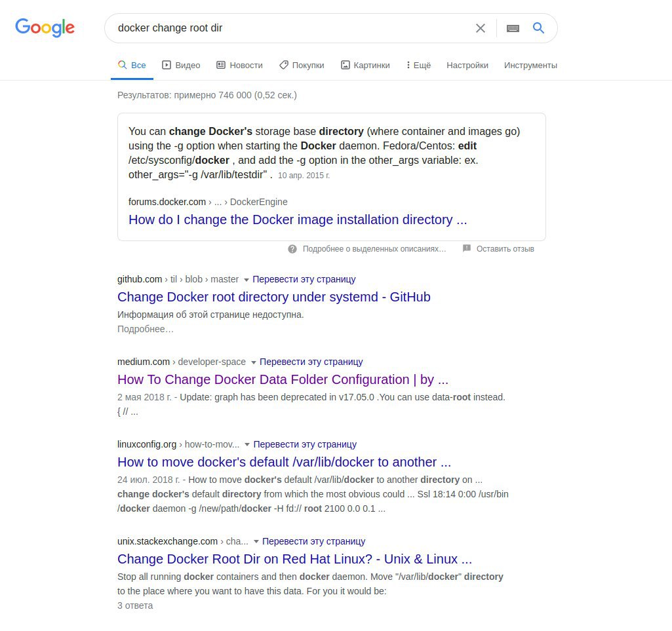Expand dropdown arrow next to linuxconfig.org result
The height and width of the screenshot is (631, 672).
coord(247,445)
